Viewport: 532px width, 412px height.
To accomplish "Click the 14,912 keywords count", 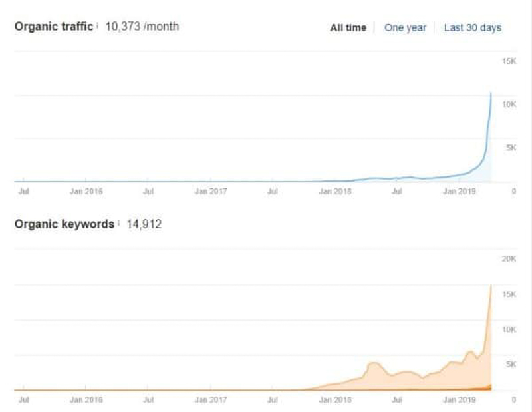I will pyautogui.click(x=144, y=224).
